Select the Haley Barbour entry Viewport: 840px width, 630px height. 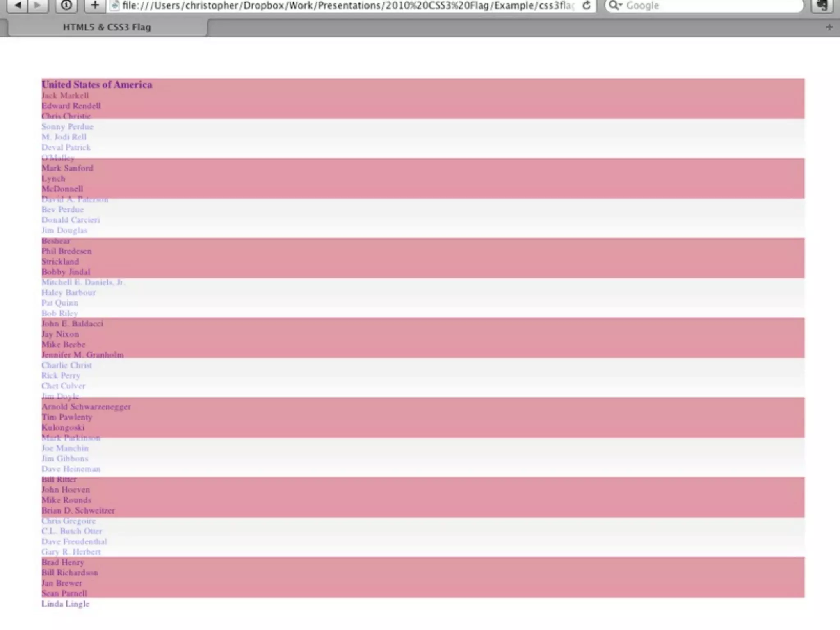68,292
